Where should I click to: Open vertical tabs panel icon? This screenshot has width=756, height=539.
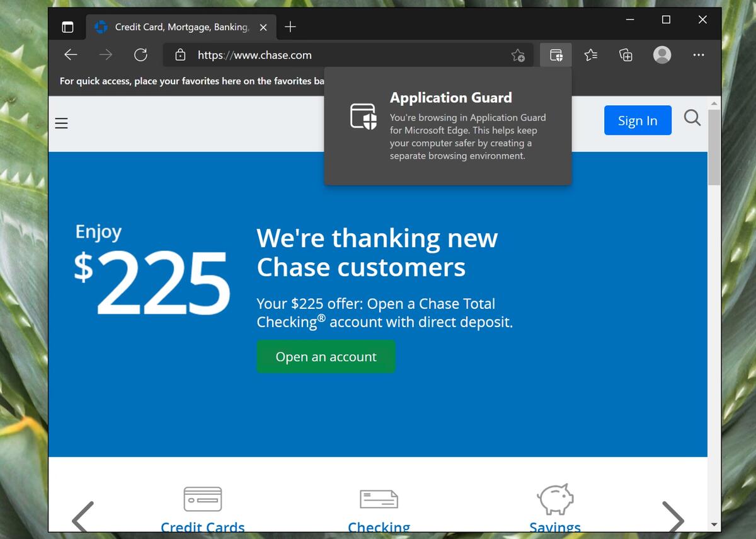[67, 27]
